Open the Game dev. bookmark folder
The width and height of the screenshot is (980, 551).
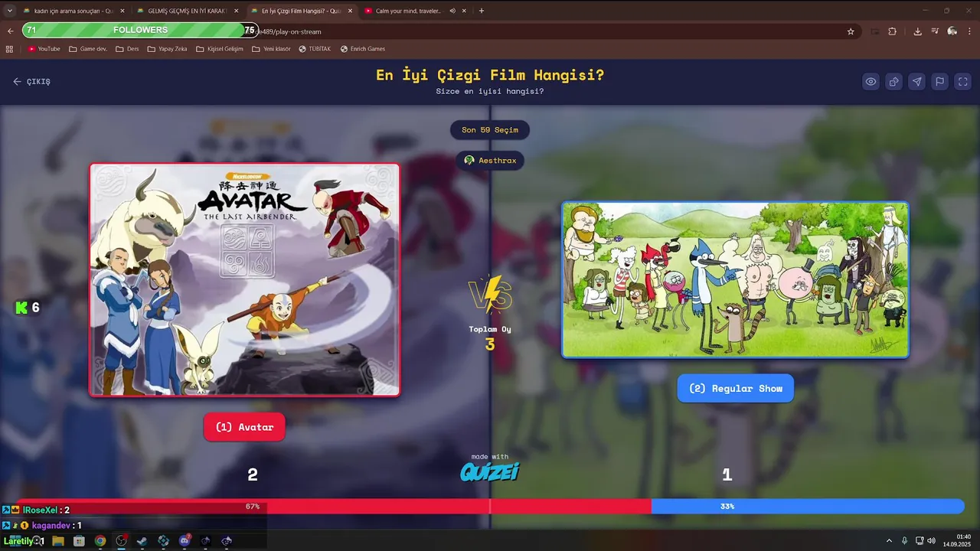point(88,49)
